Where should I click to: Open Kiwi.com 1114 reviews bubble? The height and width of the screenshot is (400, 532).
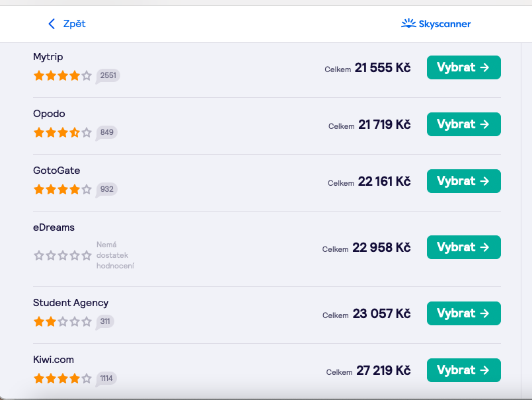point(106,378)
